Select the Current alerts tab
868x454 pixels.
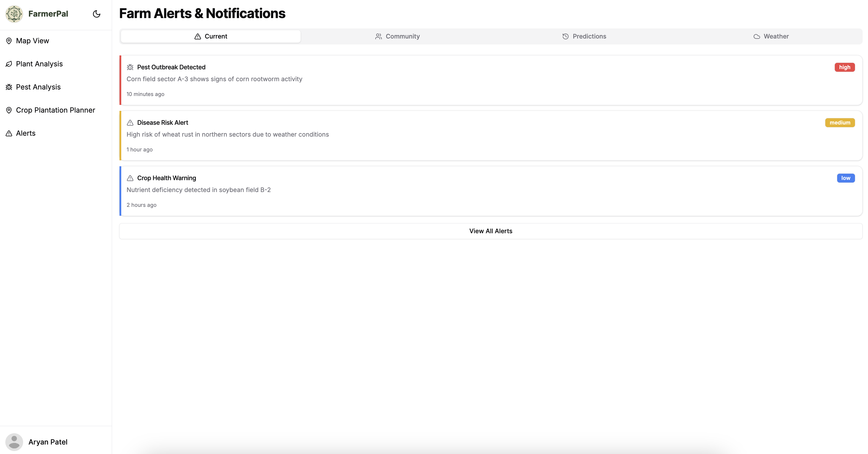tap(210, 36)
